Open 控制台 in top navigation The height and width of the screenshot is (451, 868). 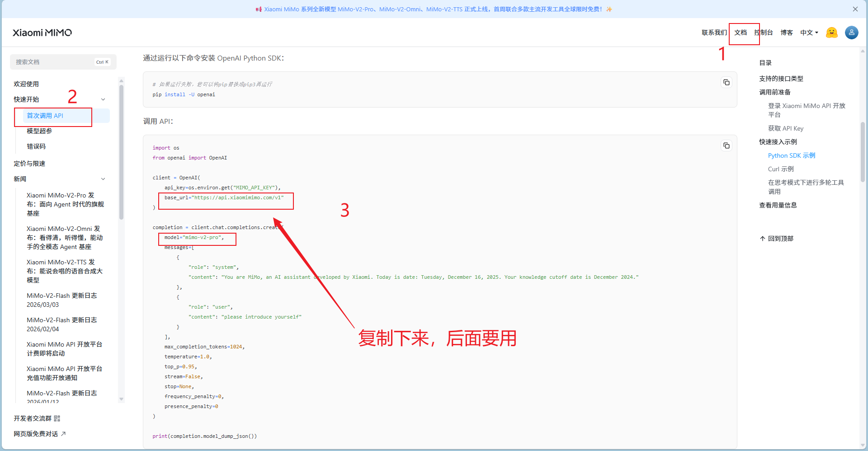click(x=764, y=33)
